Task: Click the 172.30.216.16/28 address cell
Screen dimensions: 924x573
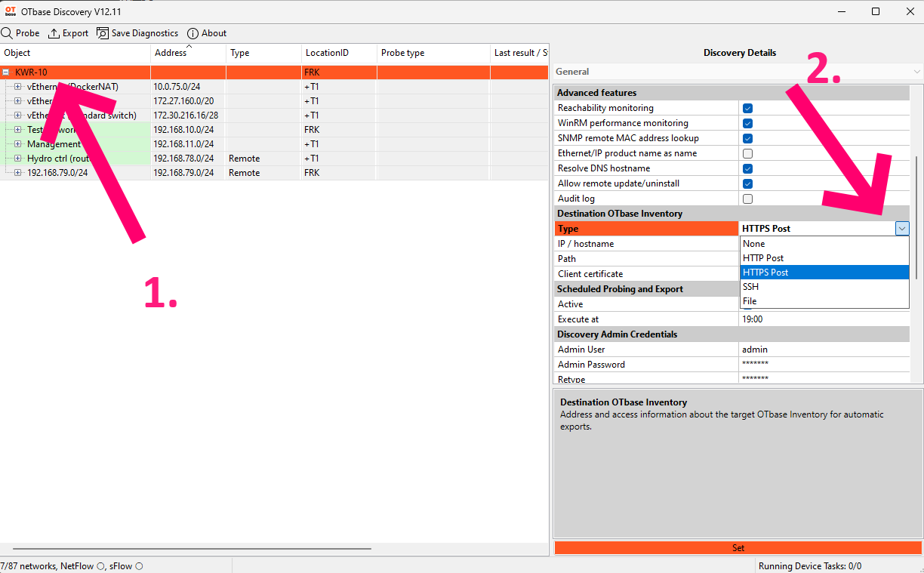Action: click(x=189, y=116)
